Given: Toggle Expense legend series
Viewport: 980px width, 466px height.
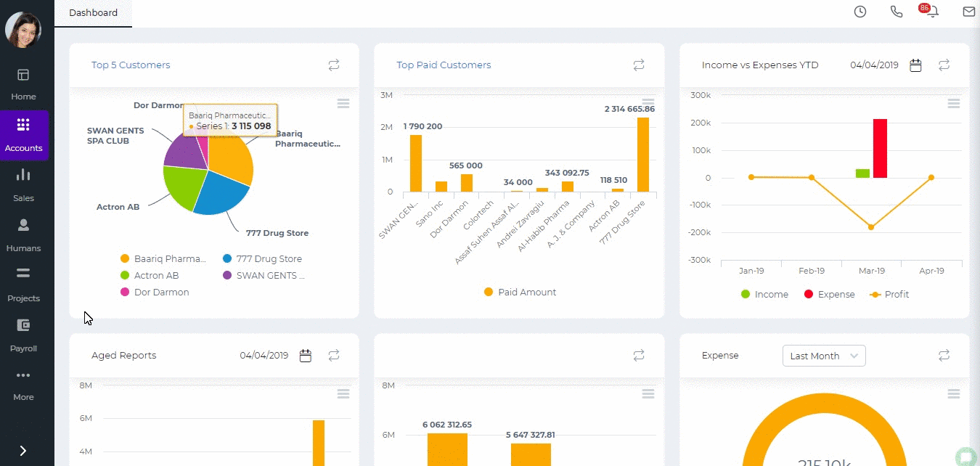Looking at the screenshot, I should [829, 295].
